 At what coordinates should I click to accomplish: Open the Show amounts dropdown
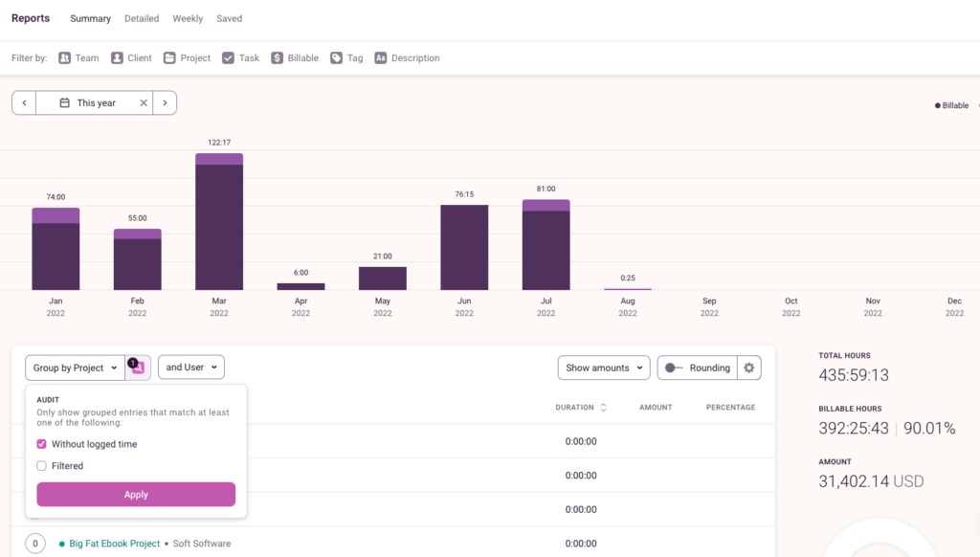pyautogui.click(x=603, y=368)
